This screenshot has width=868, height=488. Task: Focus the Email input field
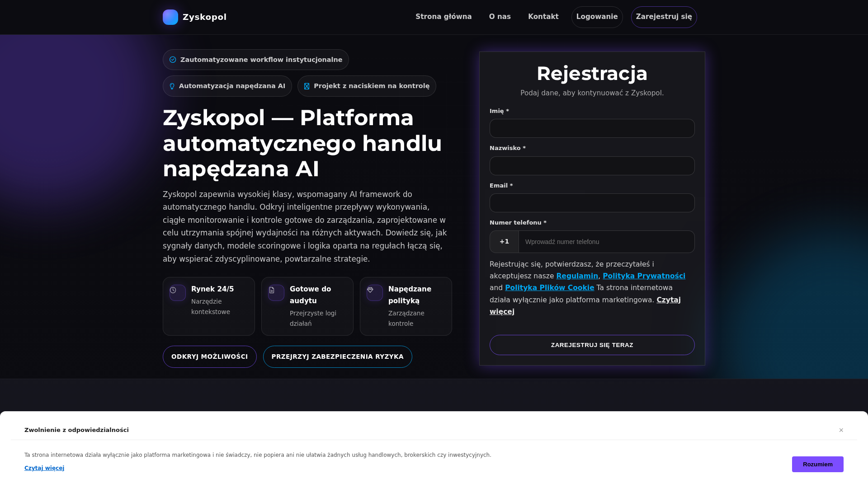tap(592, 203)
